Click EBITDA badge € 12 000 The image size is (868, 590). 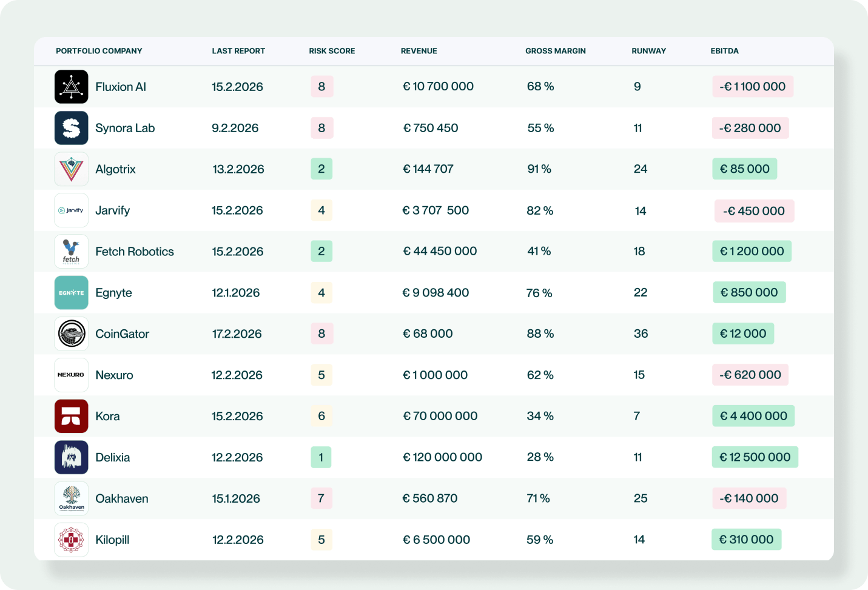[x=743, y=334]
